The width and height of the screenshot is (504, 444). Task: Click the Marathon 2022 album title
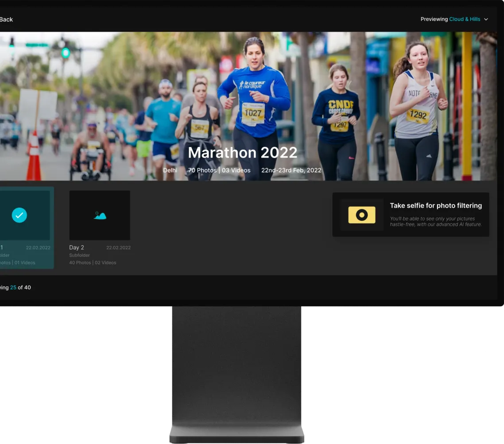(x=242, y=153)
